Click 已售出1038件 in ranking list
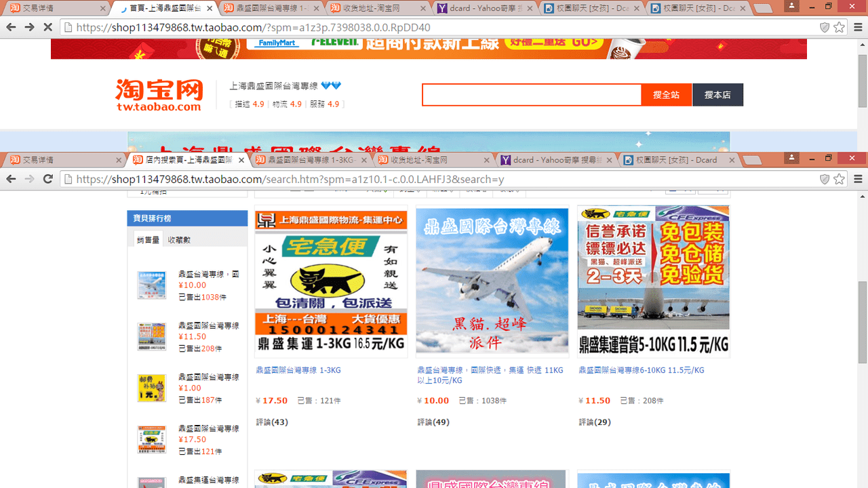 202,297
